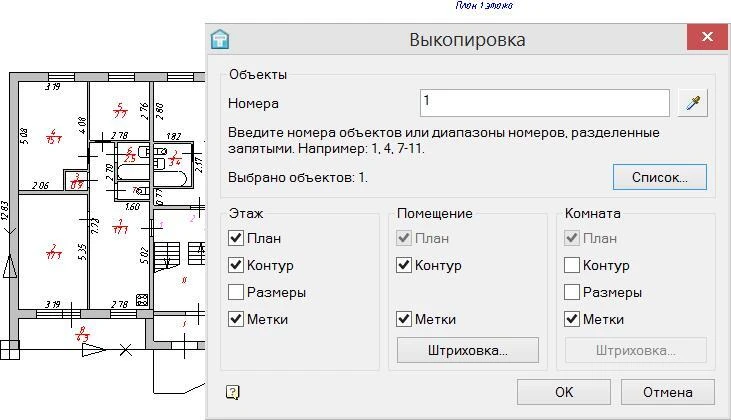Select the staircase symbol on floor plan
731x420 pixels.
click(x=167, y=252)
